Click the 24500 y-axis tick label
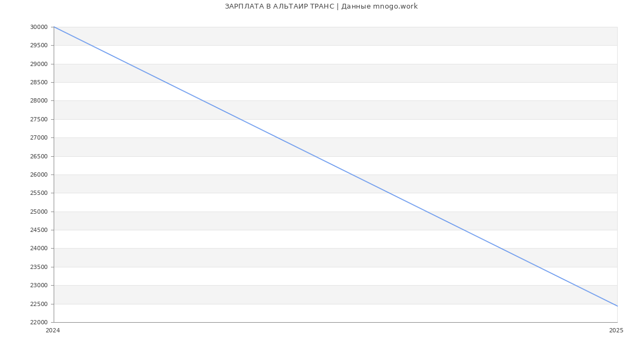The width and height of the screenshot is (644, 349). click(39, 230)
